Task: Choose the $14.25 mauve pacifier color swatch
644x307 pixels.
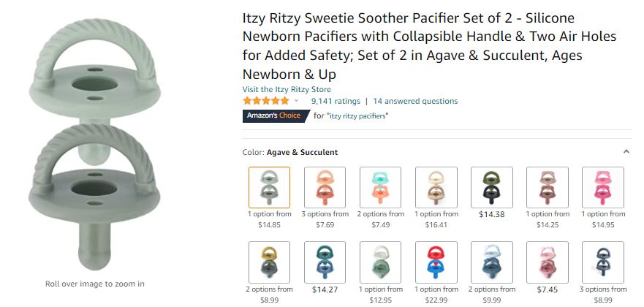Action: click(x=547, y=188)
